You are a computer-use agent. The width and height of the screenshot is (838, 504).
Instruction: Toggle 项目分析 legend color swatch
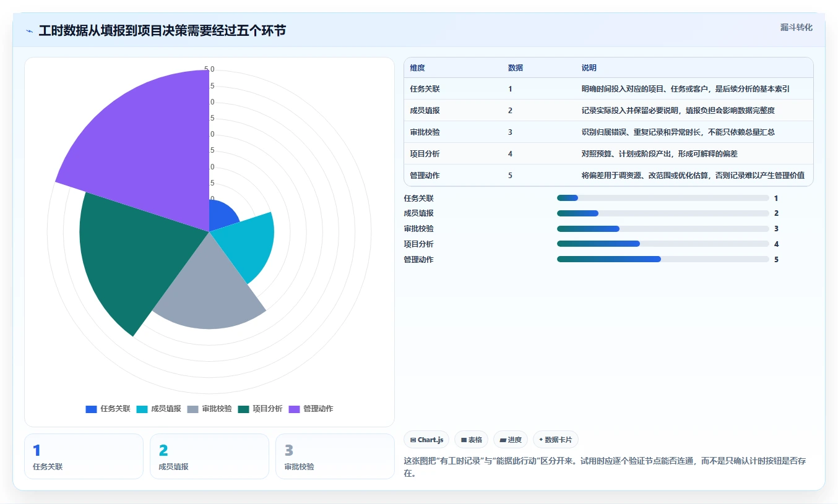point(243,409)
